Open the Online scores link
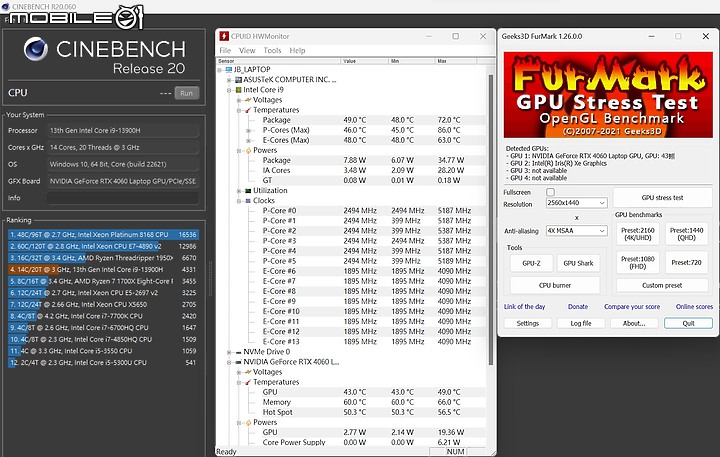The image size is (720, 457). [694, 306]
